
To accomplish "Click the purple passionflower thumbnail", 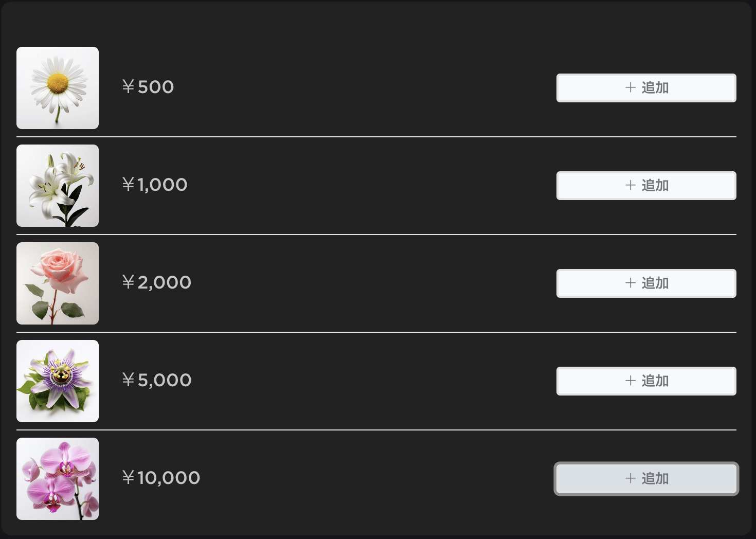I will 58,381.
